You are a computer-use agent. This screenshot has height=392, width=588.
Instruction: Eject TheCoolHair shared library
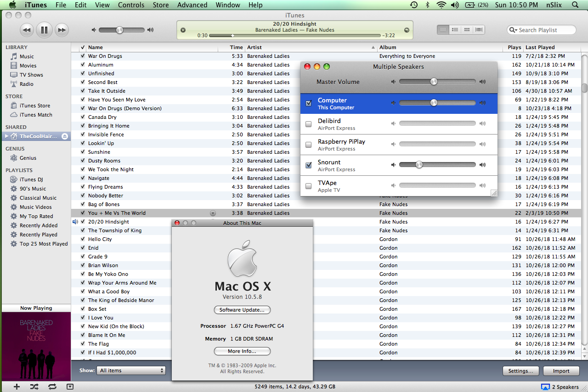(65, 136)
